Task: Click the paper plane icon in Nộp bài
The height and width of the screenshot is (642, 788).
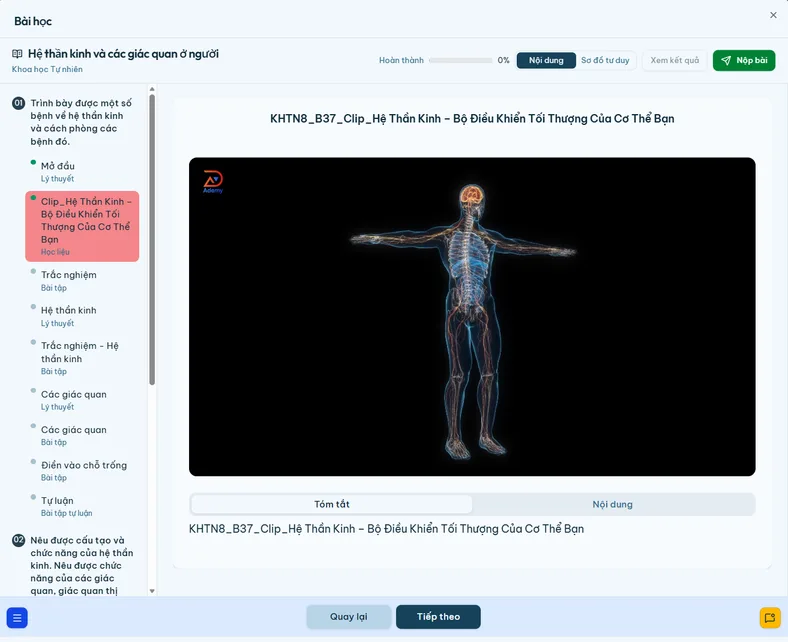Action: click(726, 60)
